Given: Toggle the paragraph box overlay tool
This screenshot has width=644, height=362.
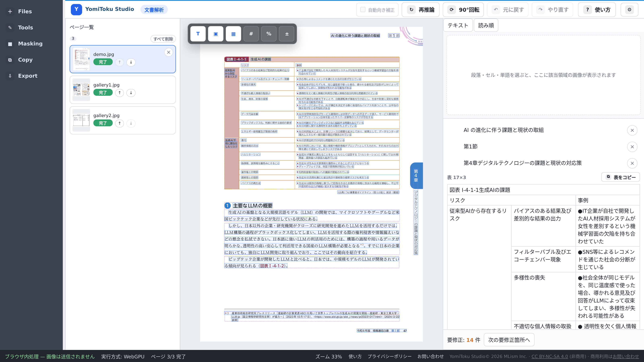Looking at the screenshot, I should [x=216, y=34].
